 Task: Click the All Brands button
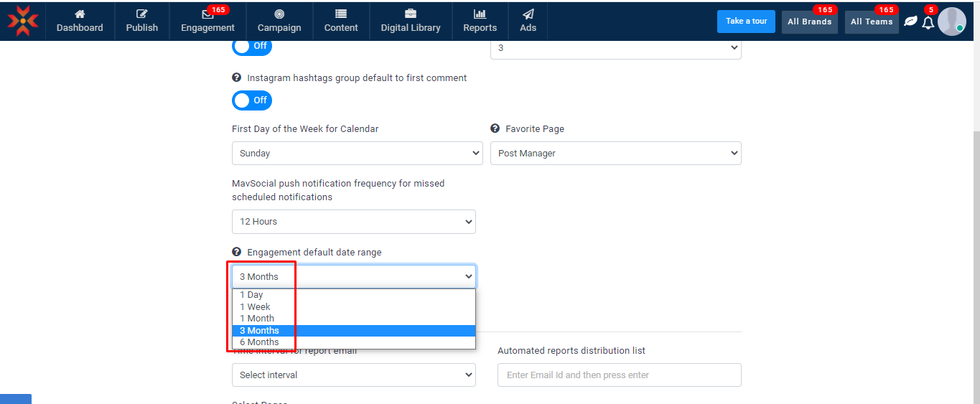(809, 22)
